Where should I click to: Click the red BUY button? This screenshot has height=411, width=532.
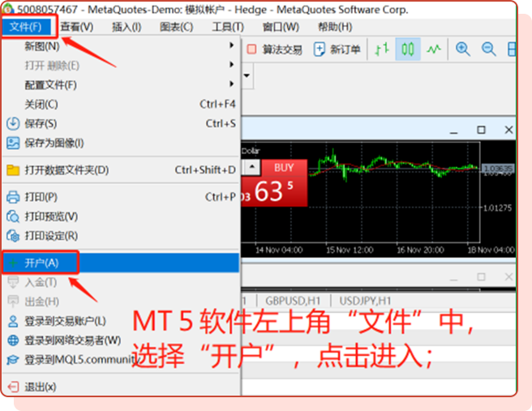pos(285,167)
